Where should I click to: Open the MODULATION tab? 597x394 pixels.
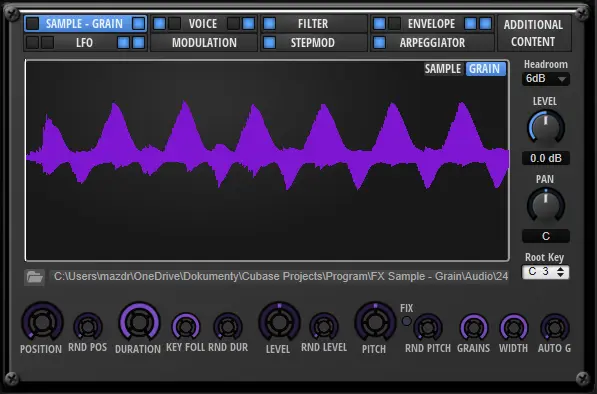(204, 43)
